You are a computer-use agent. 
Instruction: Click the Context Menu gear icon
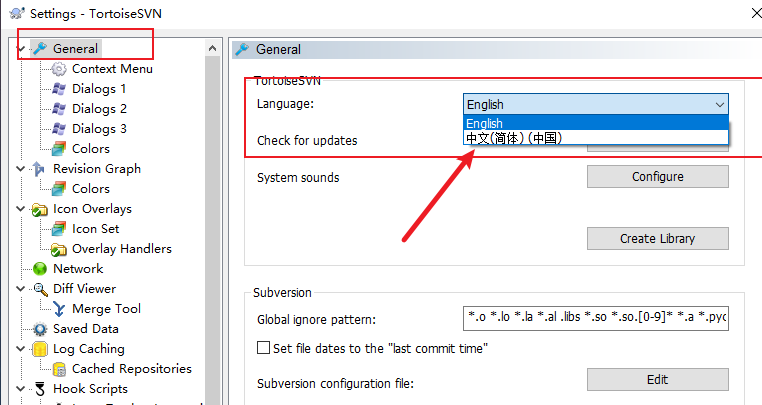click(x=59, y=69)
